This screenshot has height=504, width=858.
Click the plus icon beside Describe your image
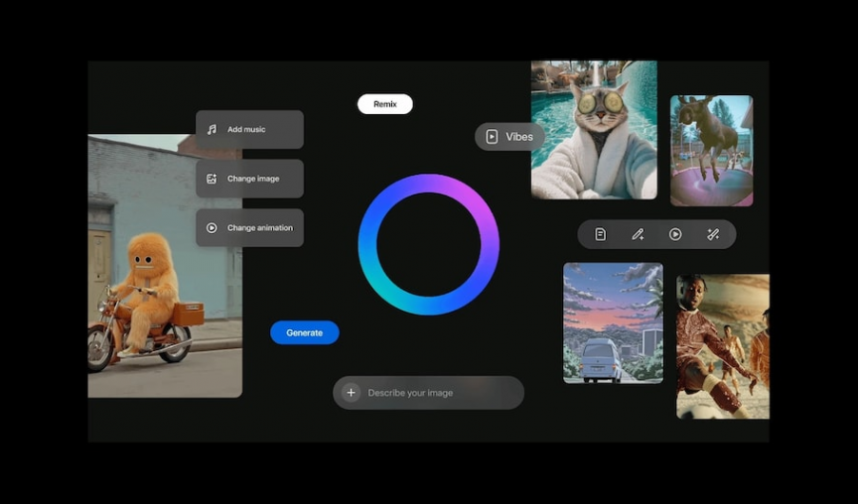[x=351, y=393]
